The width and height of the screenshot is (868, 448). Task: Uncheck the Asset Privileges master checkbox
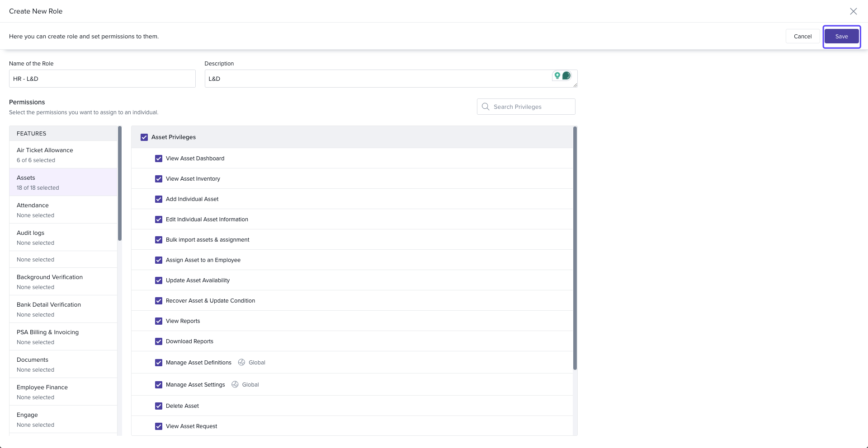[144, 137]
